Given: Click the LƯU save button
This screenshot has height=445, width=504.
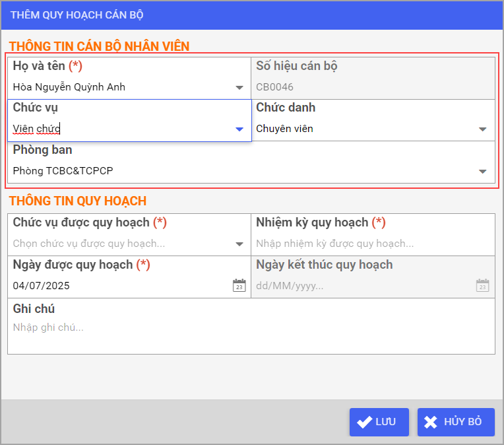Looking at the screenshot, I should pos(379,422).
